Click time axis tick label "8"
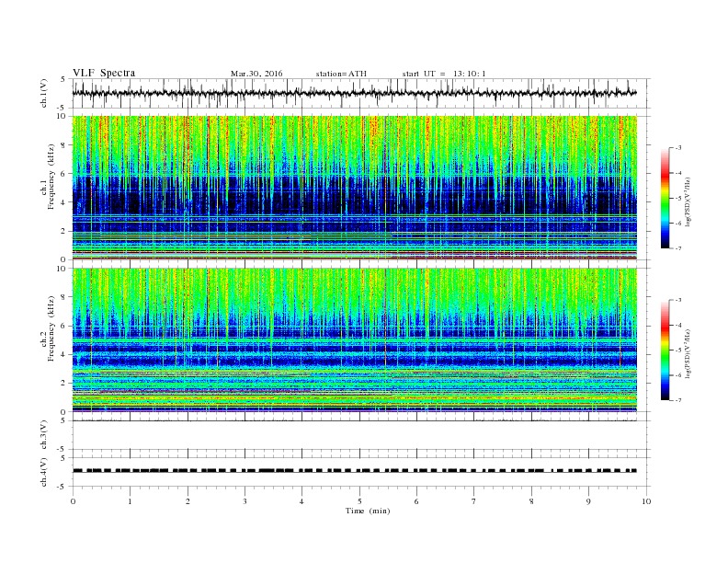The image size is (728, 563). [531, 501]
